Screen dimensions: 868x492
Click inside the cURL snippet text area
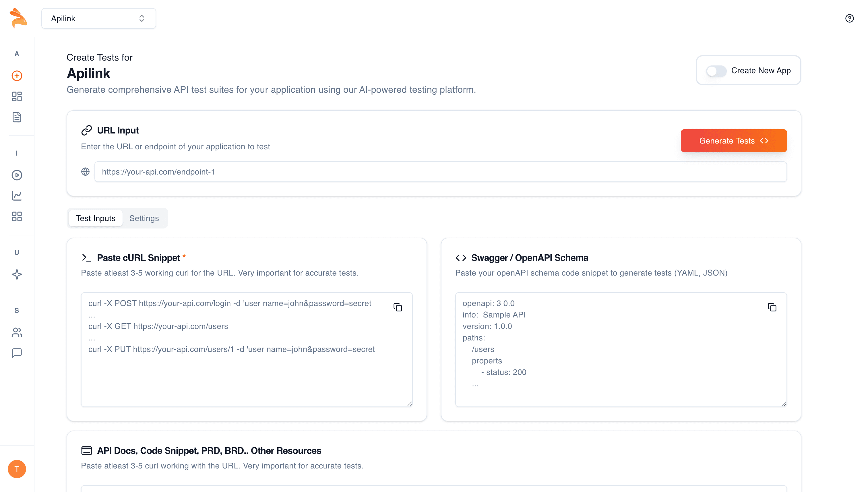[247, 349]
